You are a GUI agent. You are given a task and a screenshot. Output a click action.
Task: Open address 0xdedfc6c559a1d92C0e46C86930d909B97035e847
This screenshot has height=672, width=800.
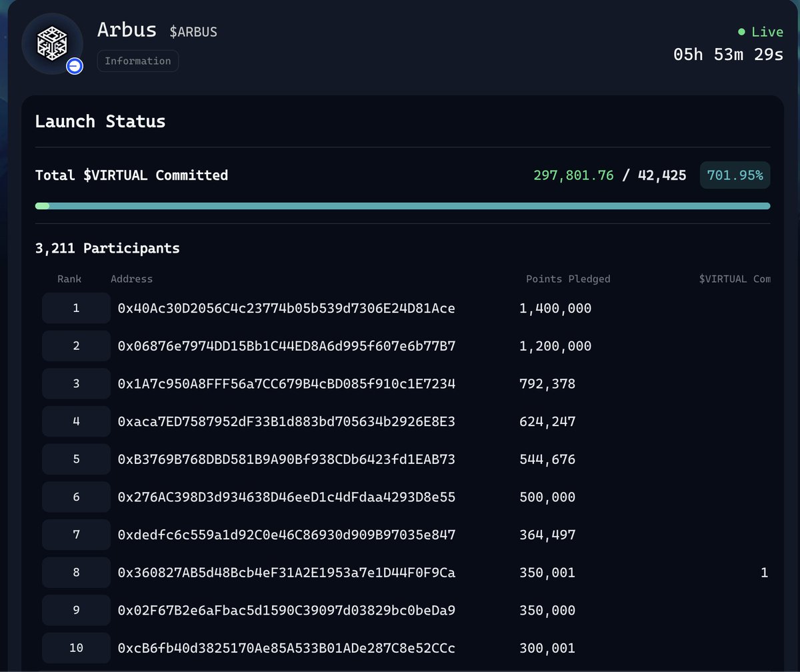coord(287,535)
